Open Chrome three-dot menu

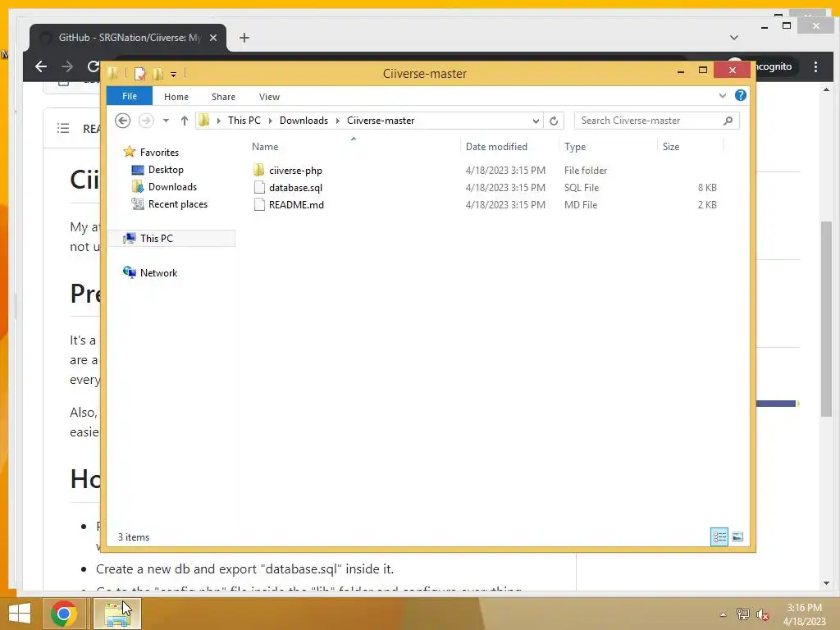click(x=815, y=66)
